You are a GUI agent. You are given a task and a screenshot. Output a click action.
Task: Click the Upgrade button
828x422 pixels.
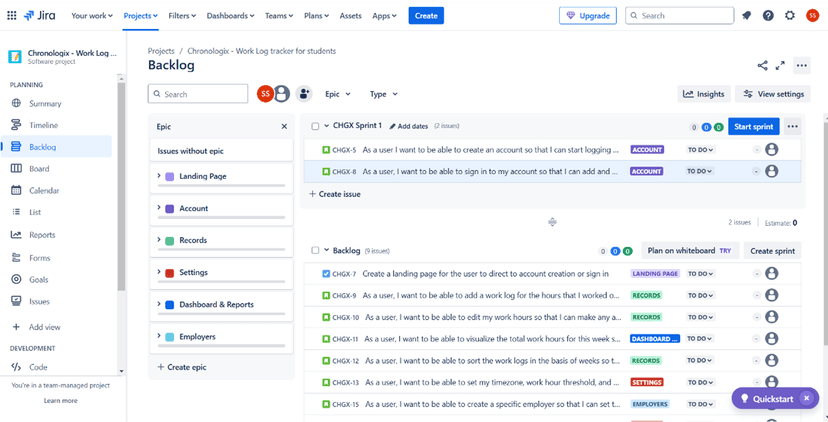coord(588,16)
